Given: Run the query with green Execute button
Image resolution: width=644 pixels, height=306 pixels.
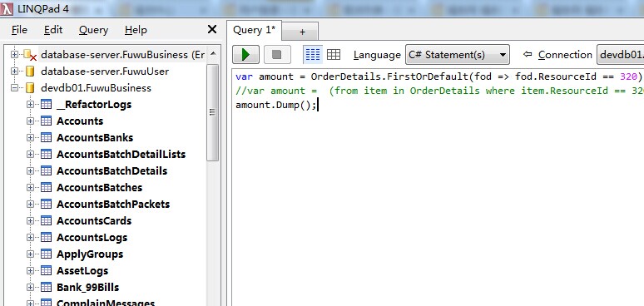Looking at the screenshot, I should pos(245,55).
